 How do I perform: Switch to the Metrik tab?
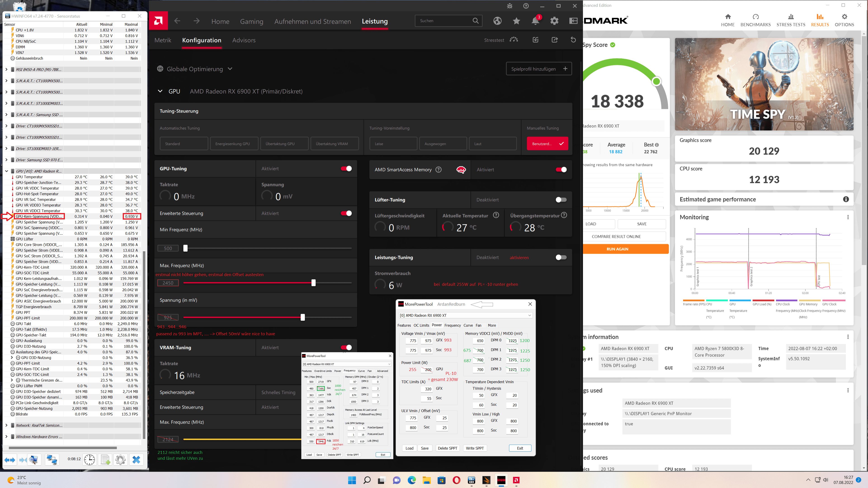(x=163, y=40)
